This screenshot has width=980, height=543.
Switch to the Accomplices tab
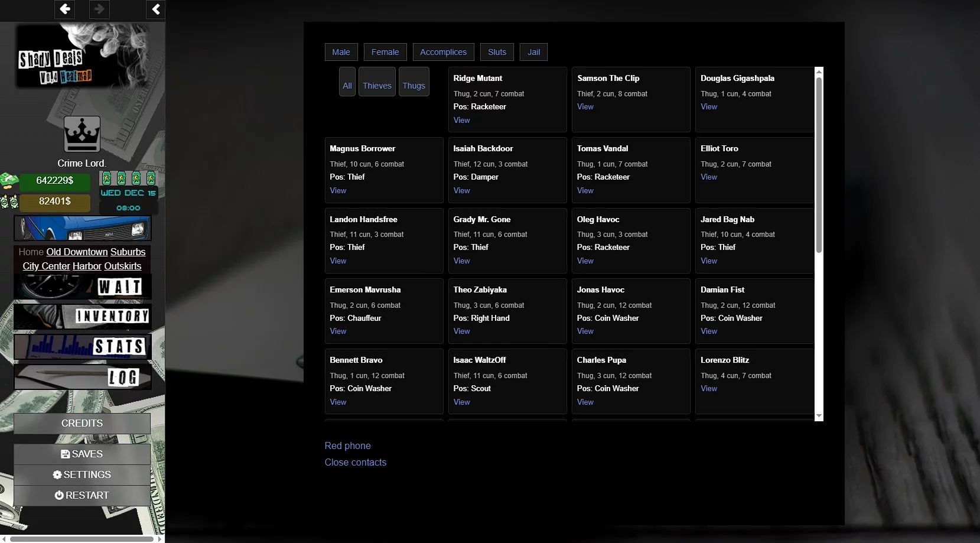[443, 52]
